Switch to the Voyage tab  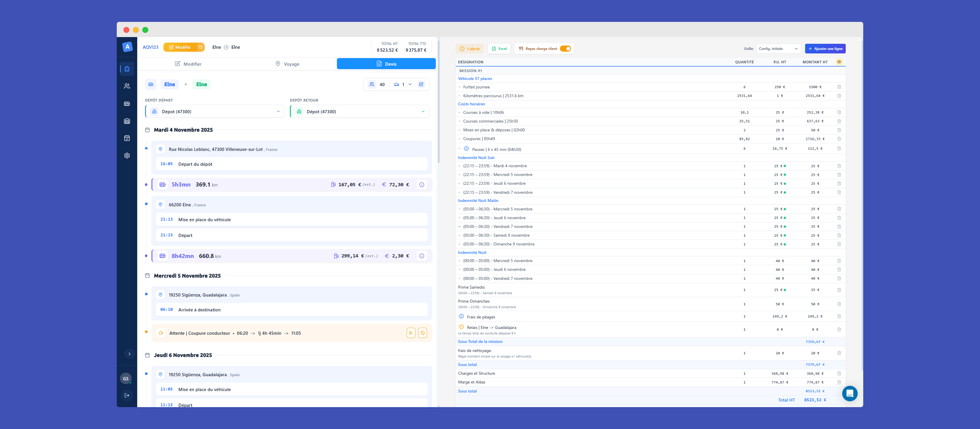(287, 64)
